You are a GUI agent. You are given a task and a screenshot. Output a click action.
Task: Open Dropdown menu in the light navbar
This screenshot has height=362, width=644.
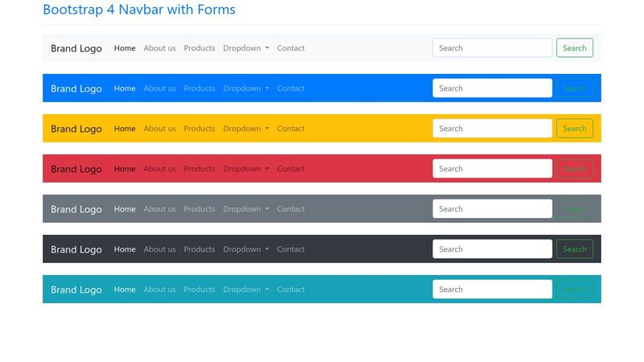(x=246, y=48)
